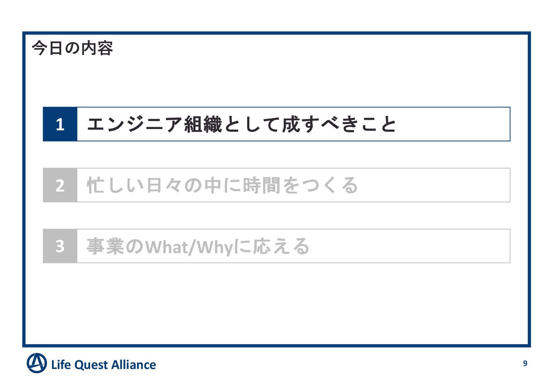Select agenda text 事業のWhat/Whyに応える
This screenshot has height=392, width=554.
[x=198, y=246]
